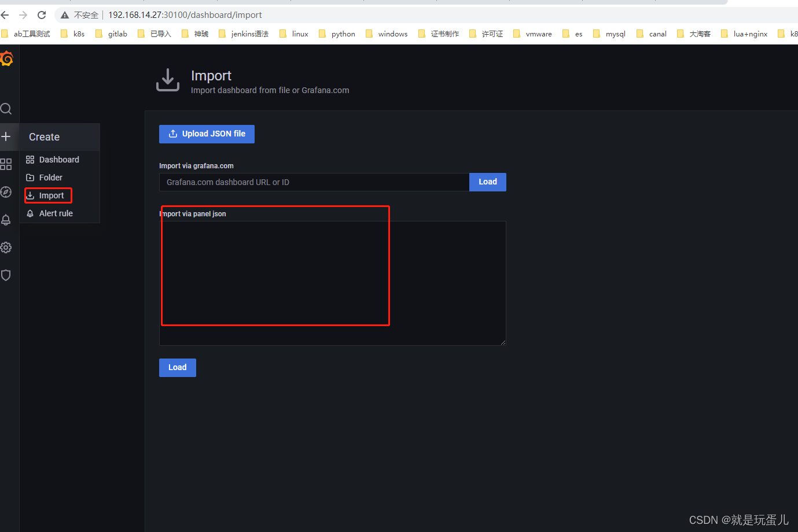Click the large Import download icon in header
The height and width of the screenshot is (532, 798).
tap(168, 80)
